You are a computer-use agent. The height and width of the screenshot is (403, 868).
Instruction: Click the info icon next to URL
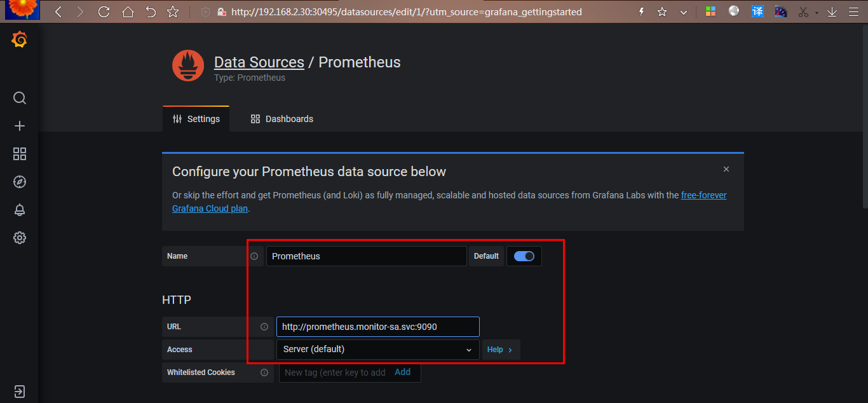pos(264,327)
